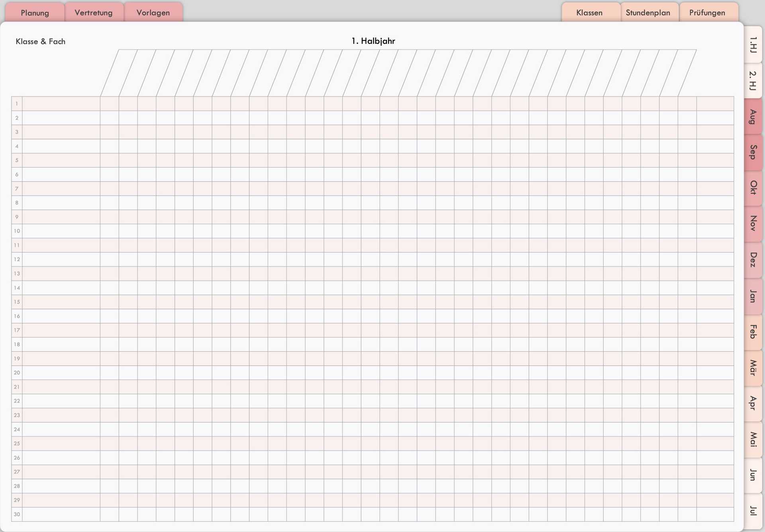This screenshot has width=765, height=532.
Task: Click the '1. Halbjahr' heading
Action: tap(373, 41)
